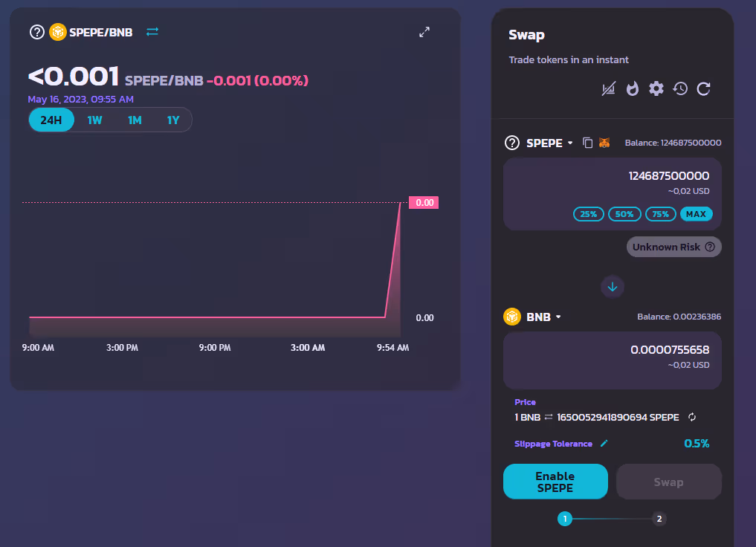
Task: Click the SPEPE amount input field
Action: (612, 176)
